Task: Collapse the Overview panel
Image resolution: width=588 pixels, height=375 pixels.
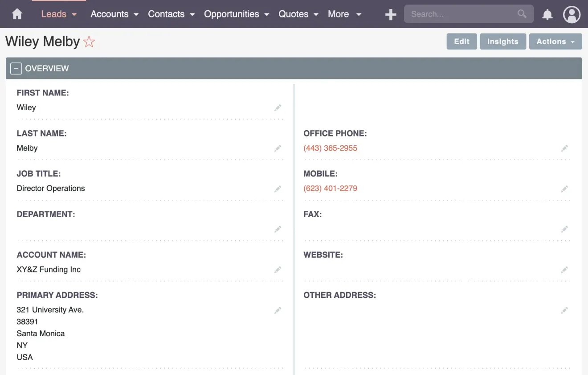Action: coord(16,68)
